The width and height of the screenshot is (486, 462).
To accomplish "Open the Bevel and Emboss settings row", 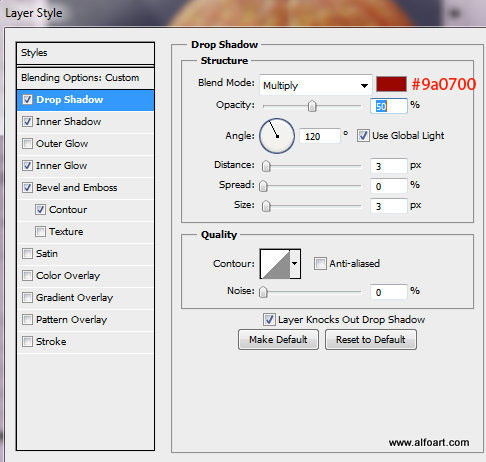I will click(x=85, y=188).
